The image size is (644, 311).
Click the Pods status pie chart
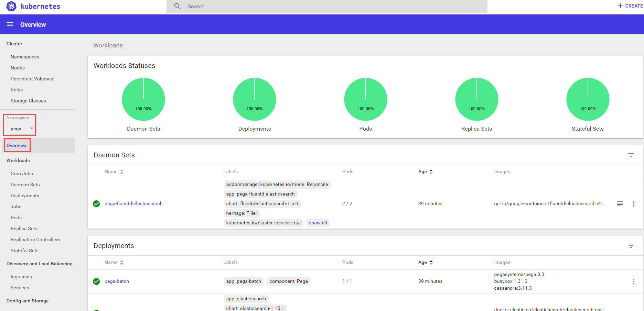coord(366,99)
